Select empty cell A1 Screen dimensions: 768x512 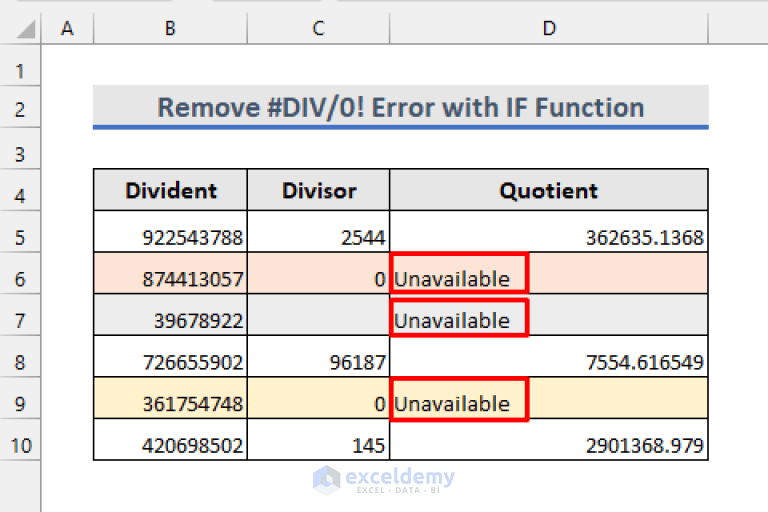[67, 66]
